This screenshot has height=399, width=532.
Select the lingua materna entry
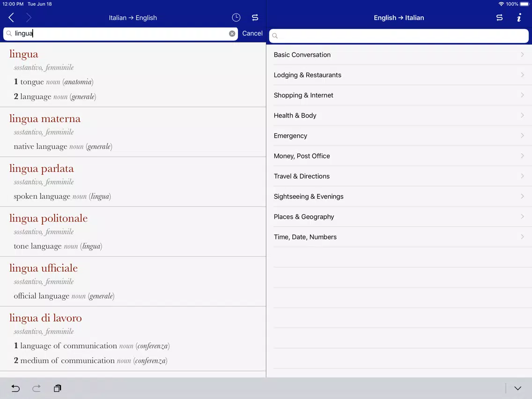[133, 132]
